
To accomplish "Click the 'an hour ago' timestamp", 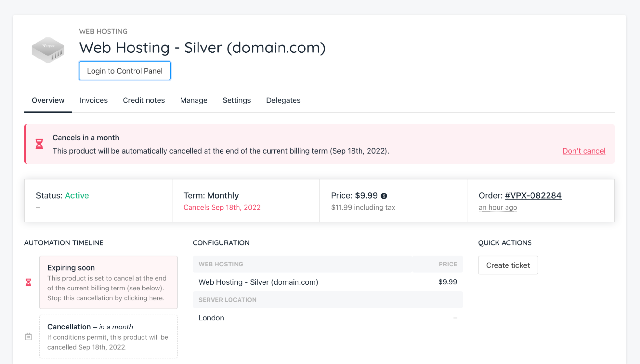I will tap(498, 207).
